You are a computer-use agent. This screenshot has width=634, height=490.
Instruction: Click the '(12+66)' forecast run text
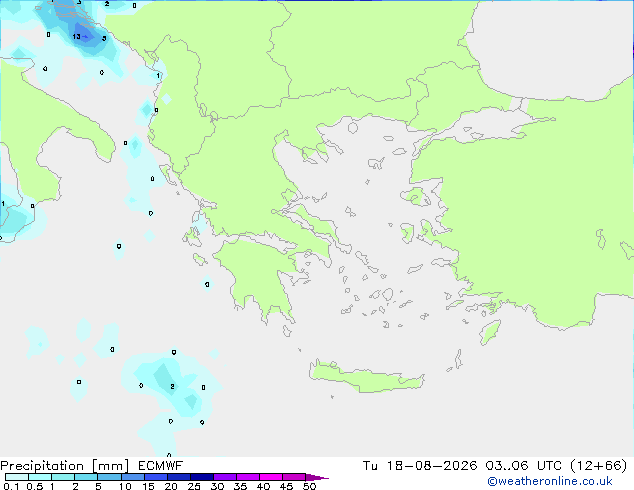(x=599, y=466)
